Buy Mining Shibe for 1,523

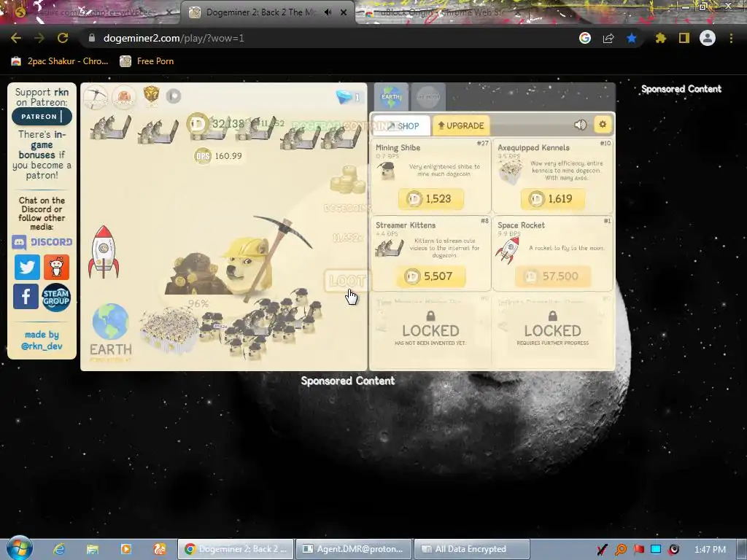point(430,198)
